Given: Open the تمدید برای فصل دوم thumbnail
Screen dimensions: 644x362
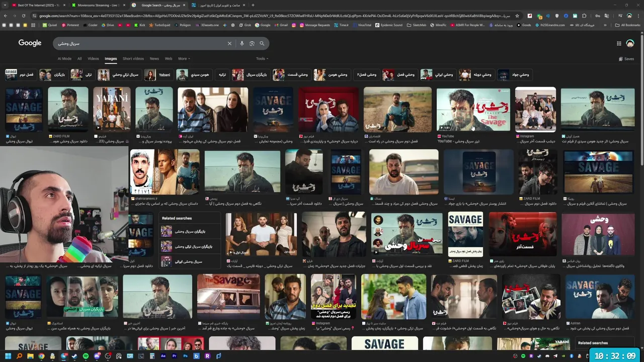Looking at the screenshot, I should click(333, 297).
